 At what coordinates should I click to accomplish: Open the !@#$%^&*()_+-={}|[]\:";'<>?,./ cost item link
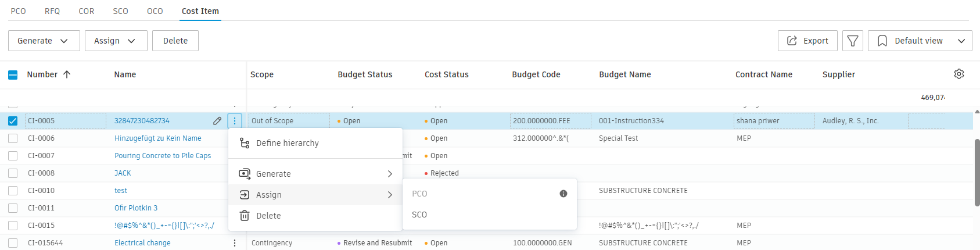point(164,226)
